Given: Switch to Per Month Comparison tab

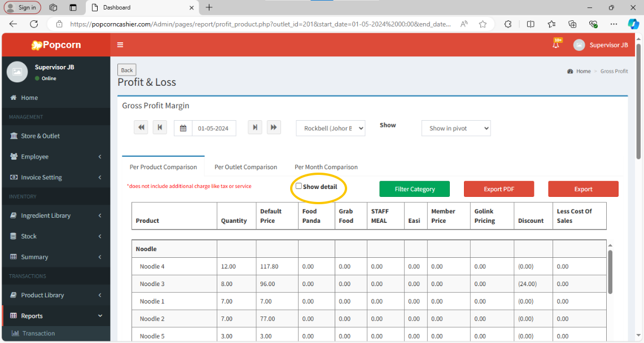Looking at the screenshot, I should coord(326,167).
